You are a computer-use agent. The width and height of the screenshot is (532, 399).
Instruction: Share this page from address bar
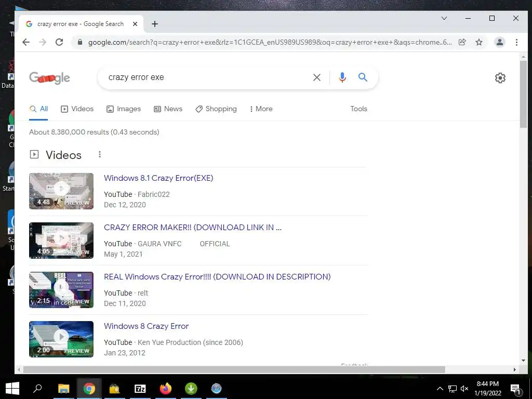(462, 42)
